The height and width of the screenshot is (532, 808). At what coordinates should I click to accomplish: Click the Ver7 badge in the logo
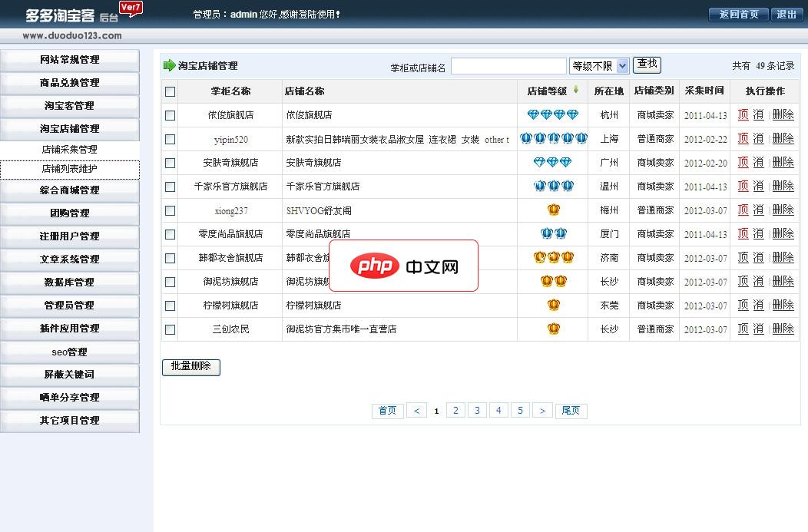click(131, 8)
